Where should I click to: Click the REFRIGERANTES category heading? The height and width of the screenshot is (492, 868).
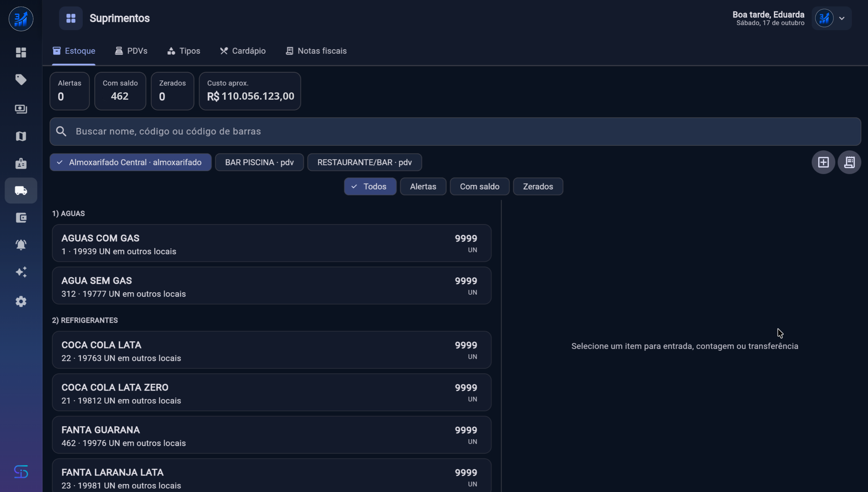coord(85,320)
